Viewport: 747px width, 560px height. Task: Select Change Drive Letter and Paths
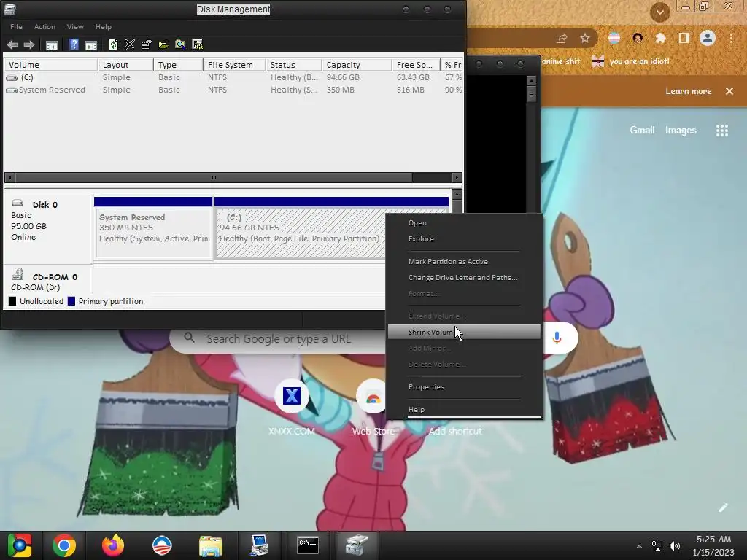click(x=464, y=278)
